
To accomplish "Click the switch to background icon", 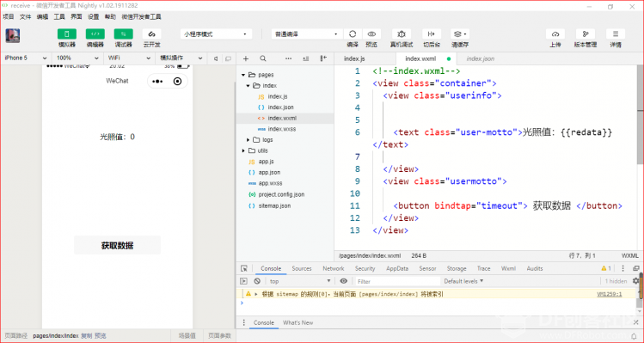I will point(432,34).
